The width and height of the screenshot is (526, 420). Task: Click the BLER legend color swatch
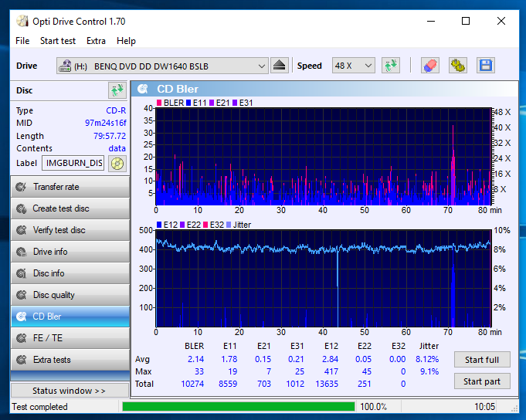159,103
